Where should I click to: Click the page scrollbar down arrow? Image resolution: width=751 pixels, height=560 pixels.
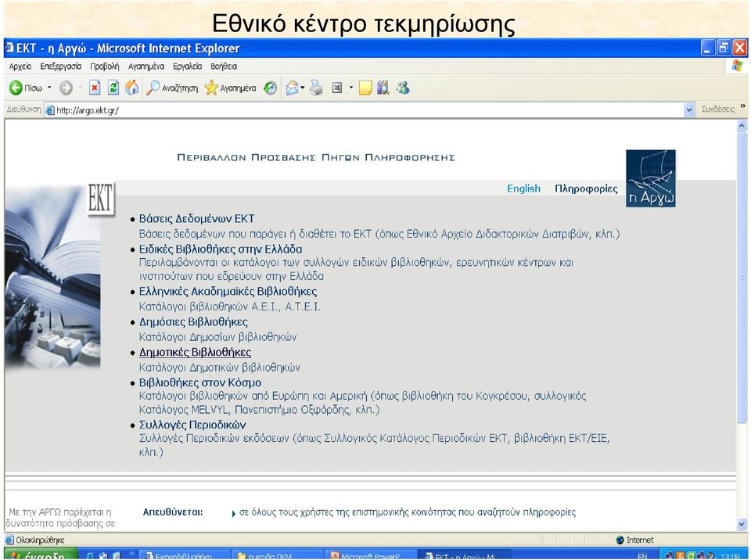coord(742,525)
